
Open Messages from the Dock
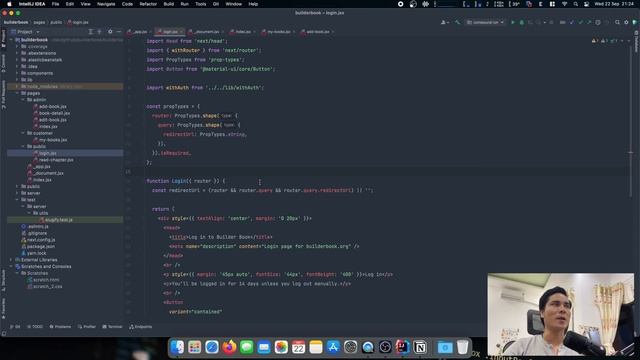[x=247, y=347]
